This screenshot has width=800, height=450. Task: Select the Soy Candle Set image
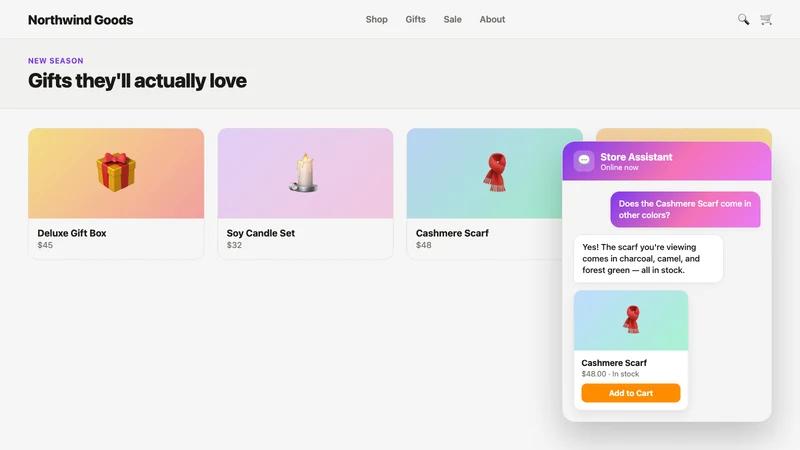click(x=306, y=173)
